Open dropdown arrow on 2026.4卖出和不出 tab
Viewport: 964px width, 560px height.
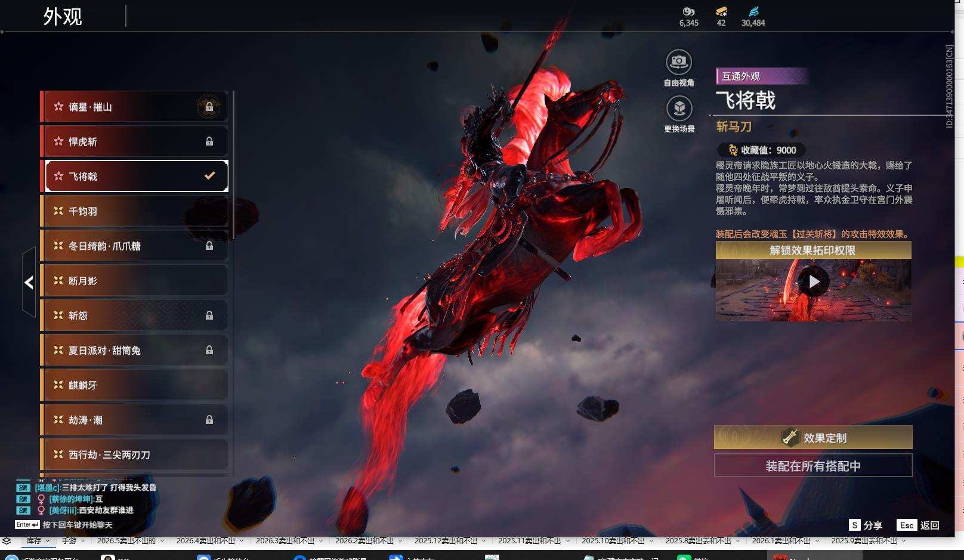pos(242,541)
